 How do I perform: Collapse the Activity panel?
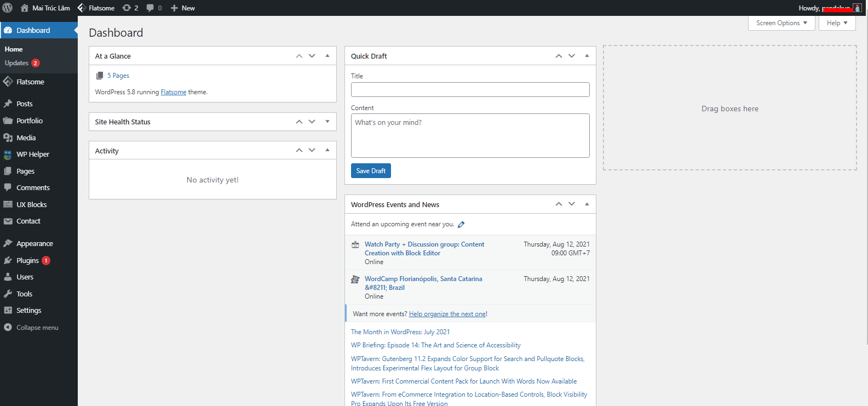pyautogui.click(x=327, y=150)
